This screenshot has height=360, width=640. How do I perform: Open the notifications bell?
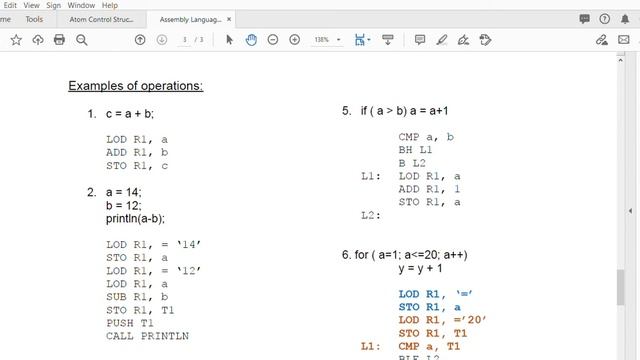click(625, 19)
